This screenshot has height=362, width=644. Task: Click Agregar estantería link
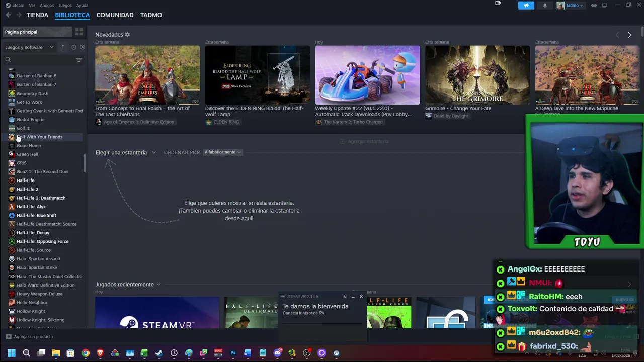click(x=364, y=142)
